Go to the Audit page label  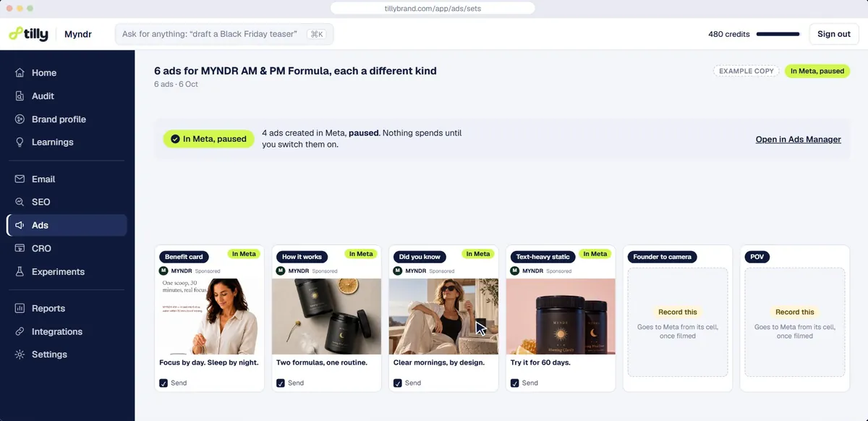43,96
